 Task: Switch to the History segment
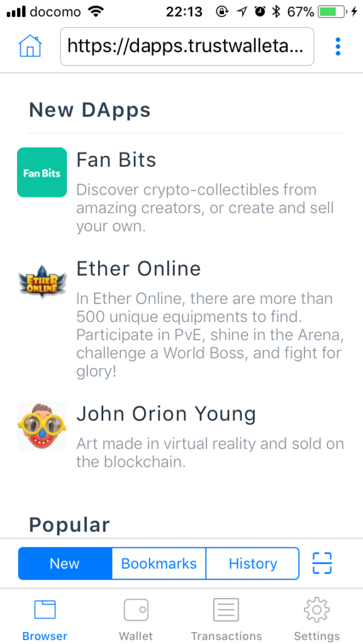coord(252,563)
